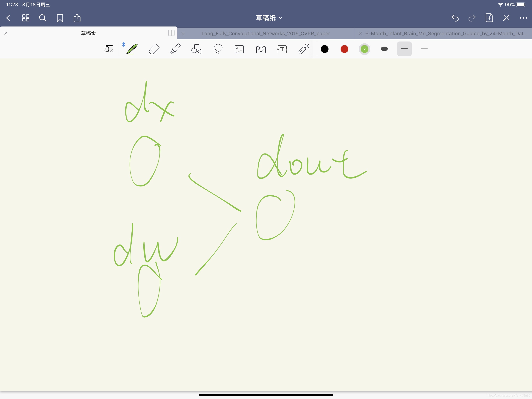
Task: Add a new page
Action: coord(489,18)
